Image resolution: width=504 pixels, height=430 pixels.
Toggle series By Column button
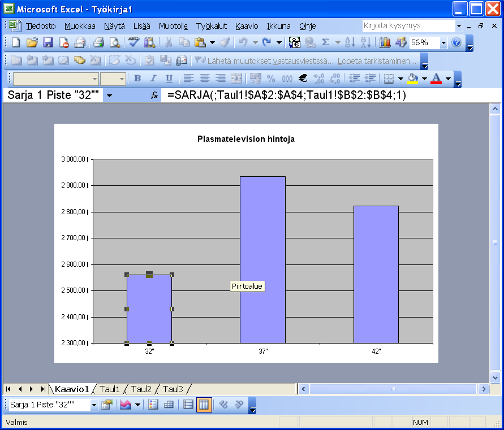point(204,405)
